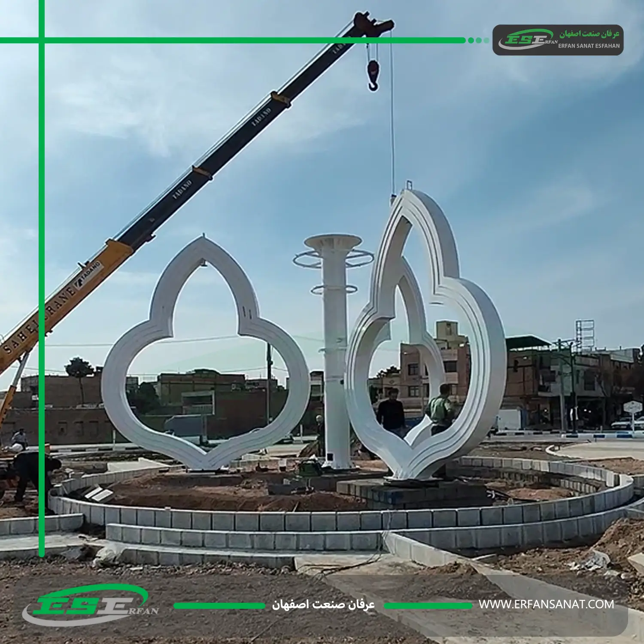This screenshot has height=644, width=644.
Task: Click the green bar right of Persian caption
Action: [x=428, y=606]
